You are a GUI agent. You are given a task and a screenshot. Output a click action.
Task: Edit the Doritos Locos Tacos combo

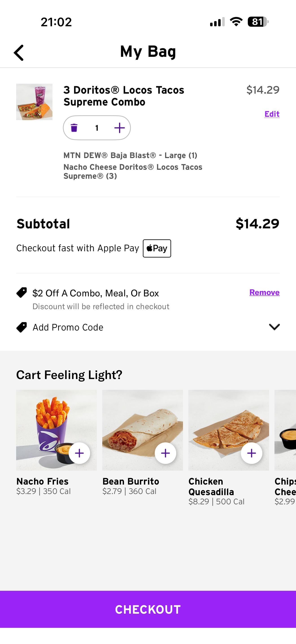click(x=272, y=114)
